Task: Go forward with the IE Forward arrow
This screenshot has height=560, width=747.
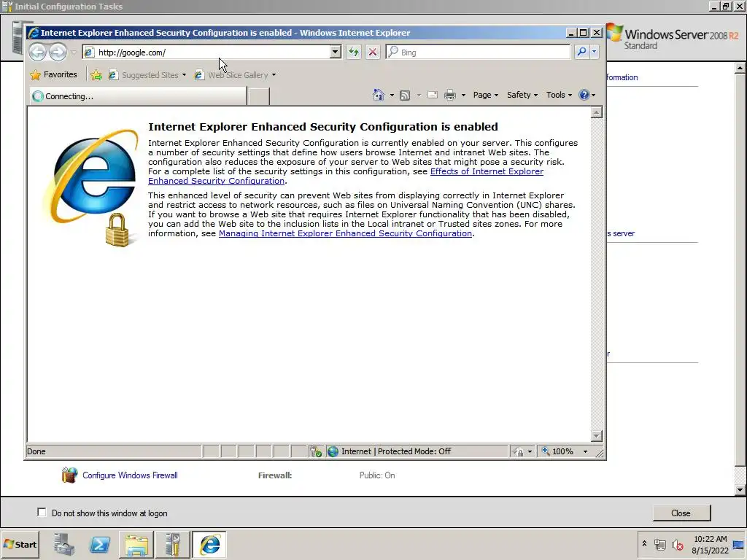Action: pos(58,52)
